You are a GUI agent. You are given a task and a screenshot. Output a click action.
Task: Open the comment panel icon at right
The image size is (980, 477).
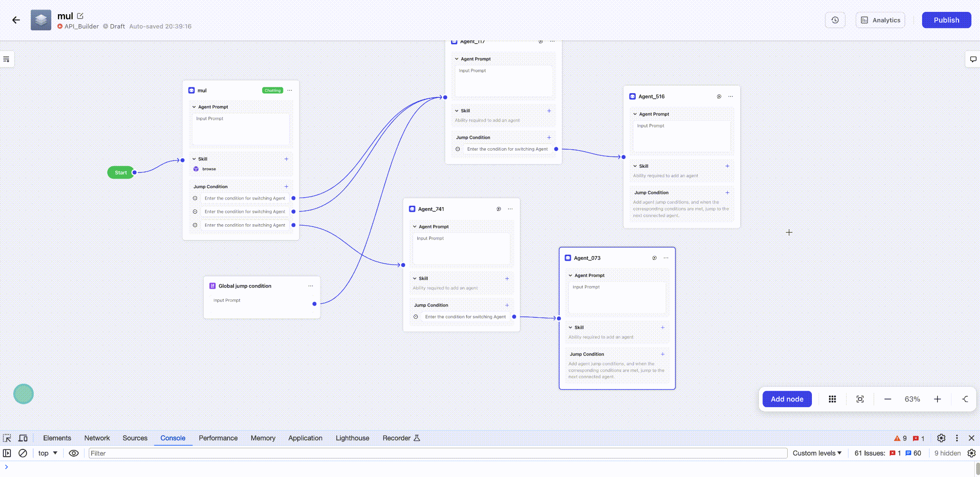(x=973, y=59)
